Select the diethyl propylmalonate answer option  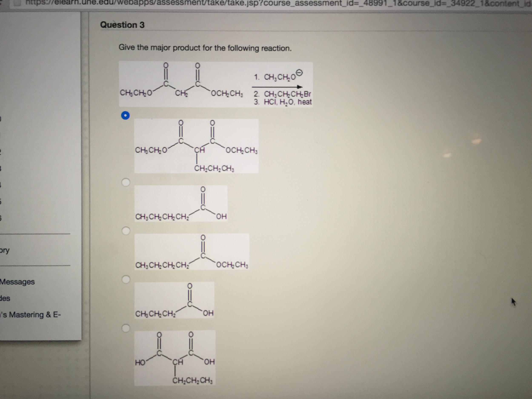pos(125,116)
